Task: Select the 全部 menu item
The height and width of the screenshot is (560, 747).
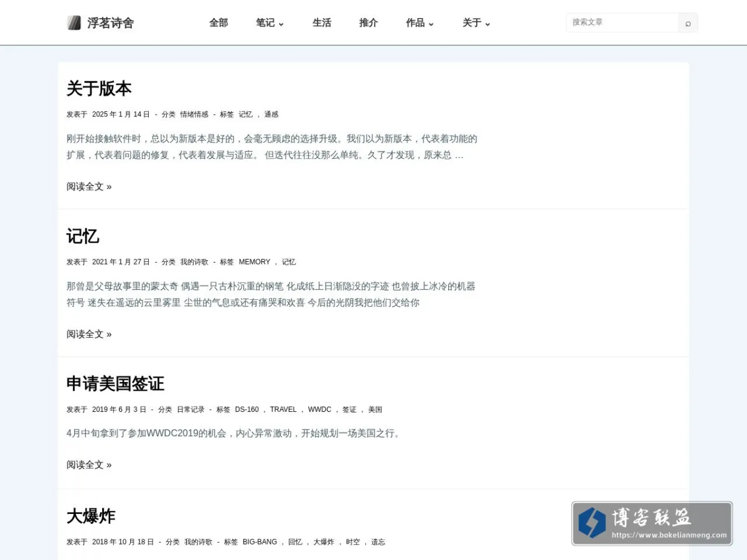Action: coord(218,22)
